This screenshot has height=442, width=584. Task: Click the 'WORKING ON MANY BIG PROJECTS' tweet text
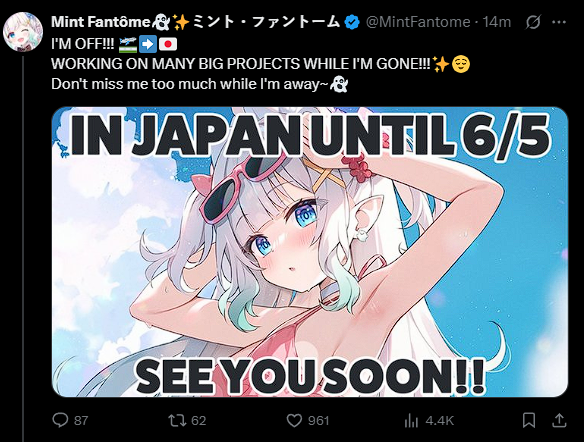(241, 64)
